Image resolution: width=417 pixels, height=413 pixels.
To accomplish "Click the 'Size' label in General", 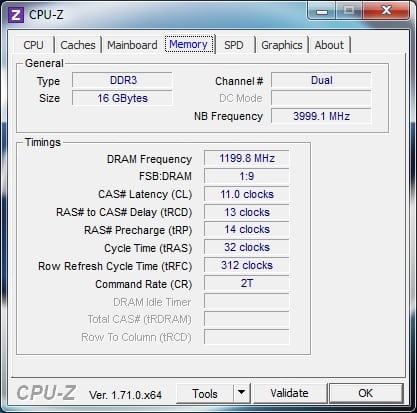I will pos(49,98).
